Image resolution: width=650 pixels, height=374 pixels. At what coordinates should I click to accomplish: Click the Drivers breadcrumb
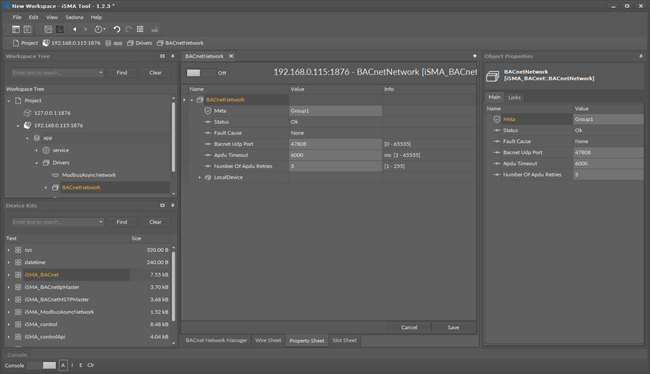[x=139, y=43]
